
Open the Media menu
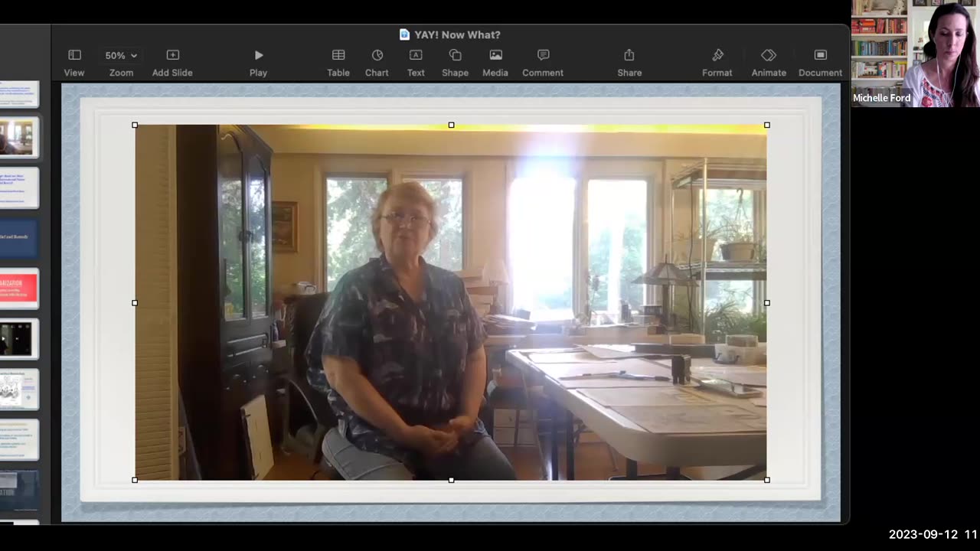pyautogui.click(x=495, y=63)
